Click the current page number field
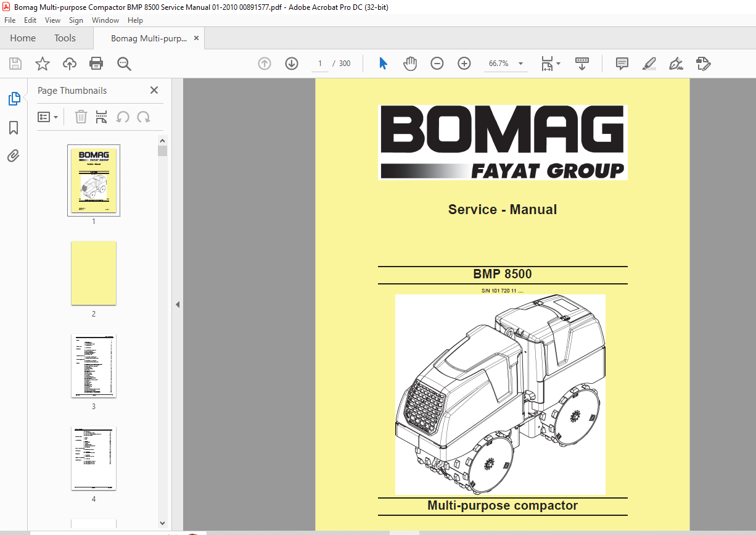The height and width of the screenshot is (535, 756). click(x=320, y=64)
